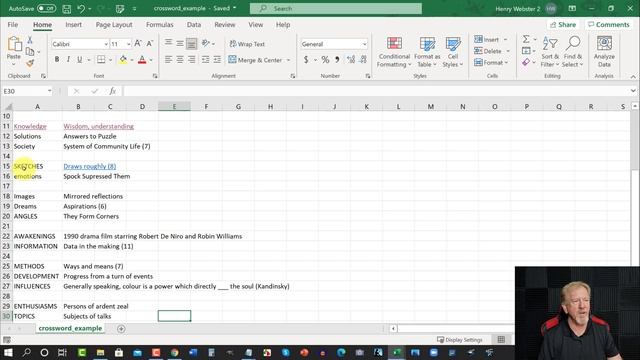Toggle Align Left text alignment
The image size is (640, 360).
click(168, 60)
